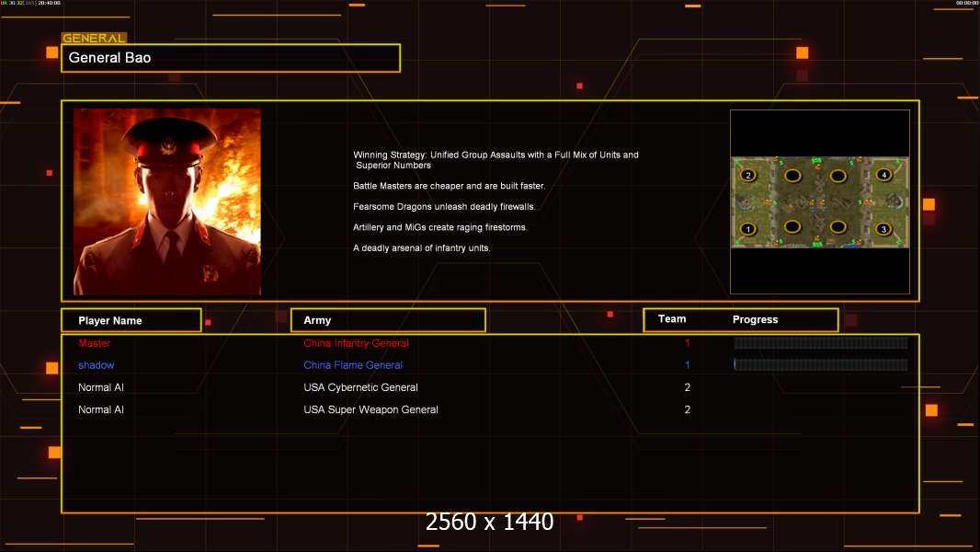Click the Progress column header label

click(755, 319)
